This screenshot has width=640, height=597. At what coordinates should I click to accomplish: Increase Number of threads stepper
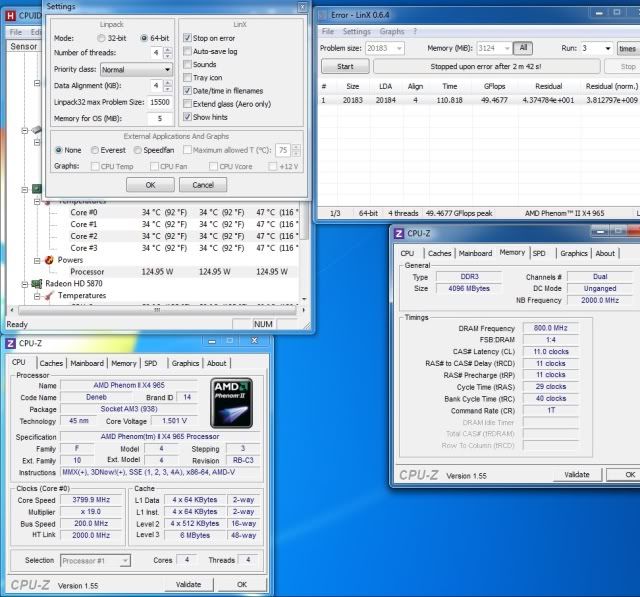pos(168,50)
